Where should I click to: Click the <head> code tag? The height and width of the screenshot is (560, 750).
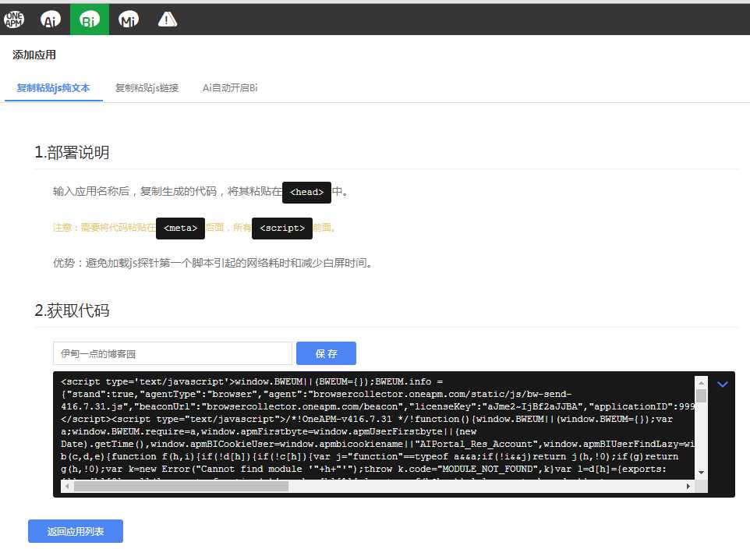click(x=306, y=193)
